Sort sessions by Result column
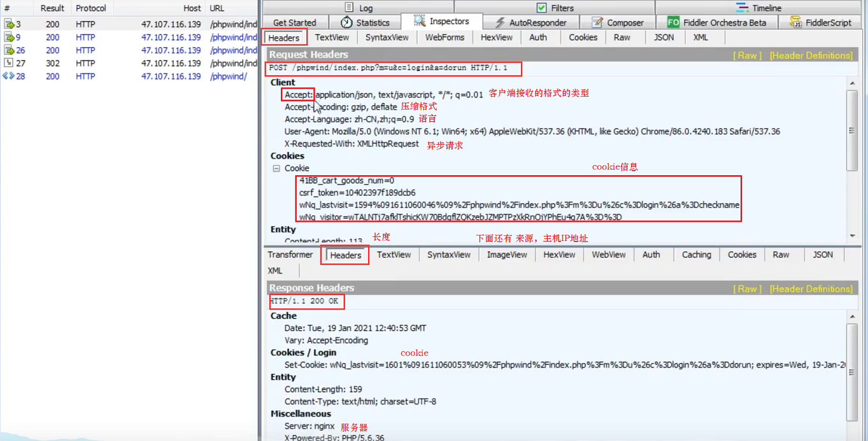Viewport: 868px width, 441px height. (52, 8)
